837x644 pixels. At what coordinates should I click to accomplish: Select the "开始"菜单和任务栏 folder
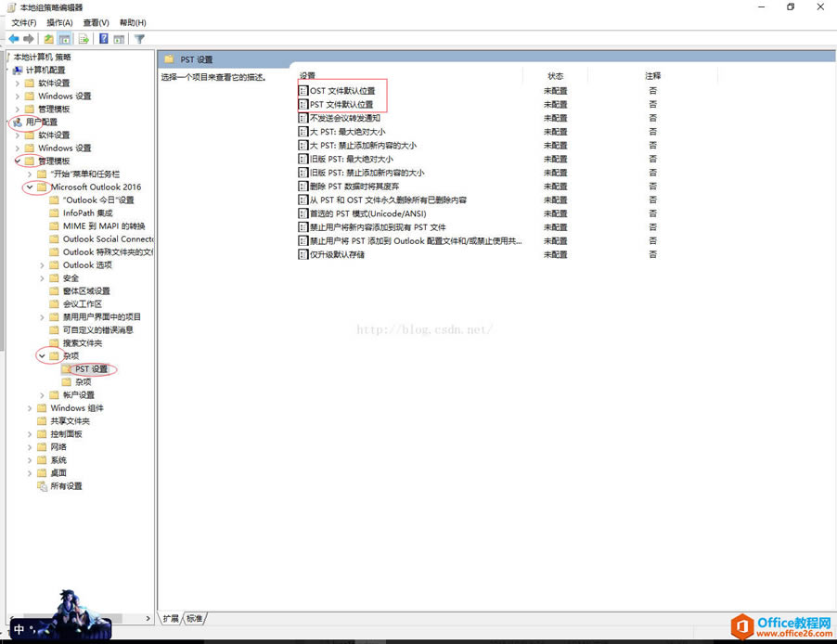click(84, 174)
